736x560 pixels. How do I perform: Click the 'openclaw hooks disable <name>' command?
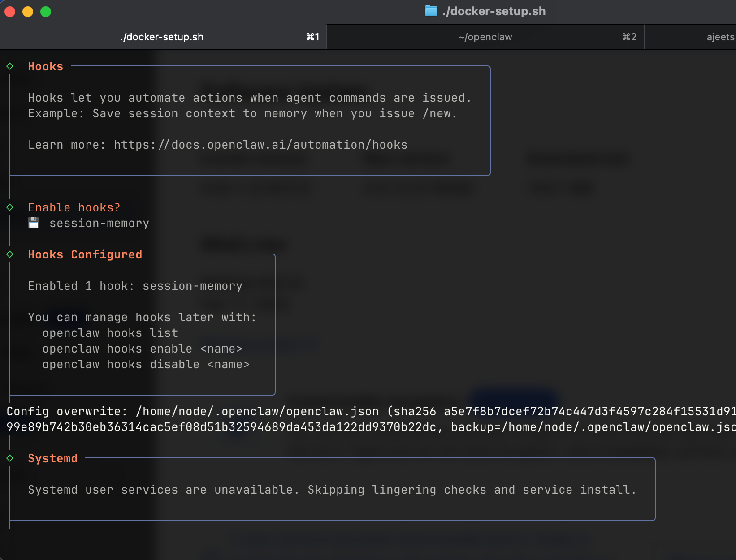pyautogui.click(x=146, y=364)
